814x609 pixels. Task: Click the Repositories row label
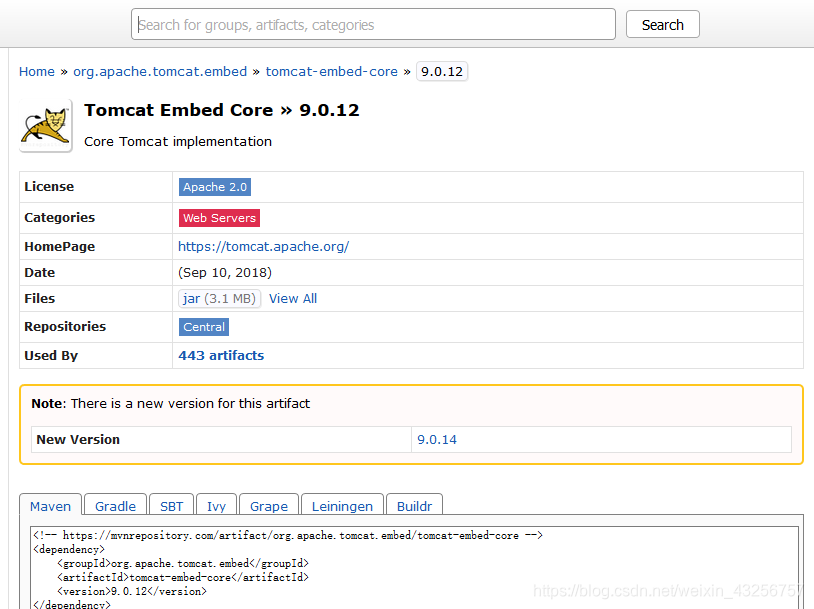65,327
